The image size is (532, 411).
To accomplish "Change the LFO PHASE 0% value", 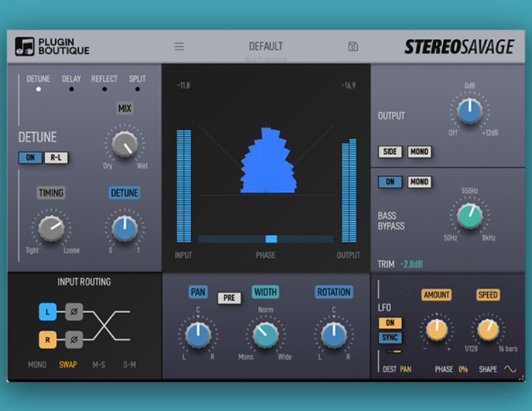I will [463, 369].
